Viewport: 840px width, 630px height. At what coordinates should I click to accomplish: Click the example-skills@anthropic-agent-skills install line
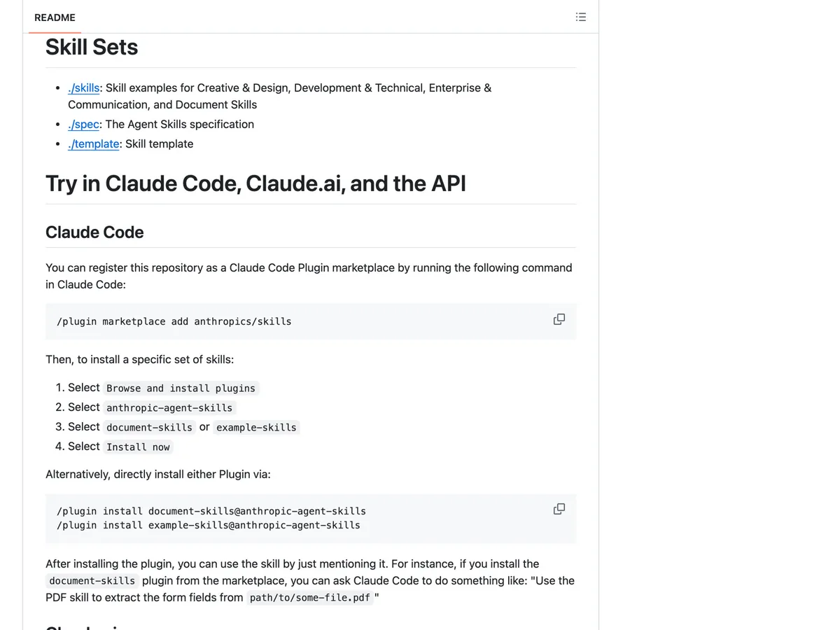(209, 525)
